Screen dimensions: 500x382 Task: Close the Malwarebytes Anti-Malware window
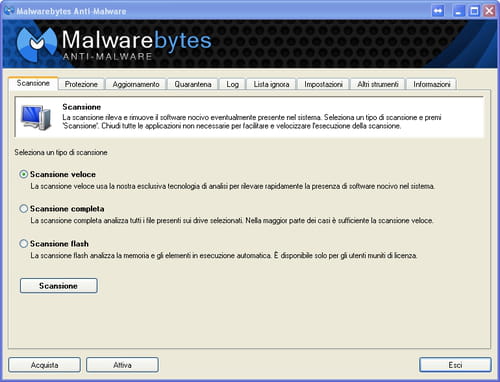(489, 11)
